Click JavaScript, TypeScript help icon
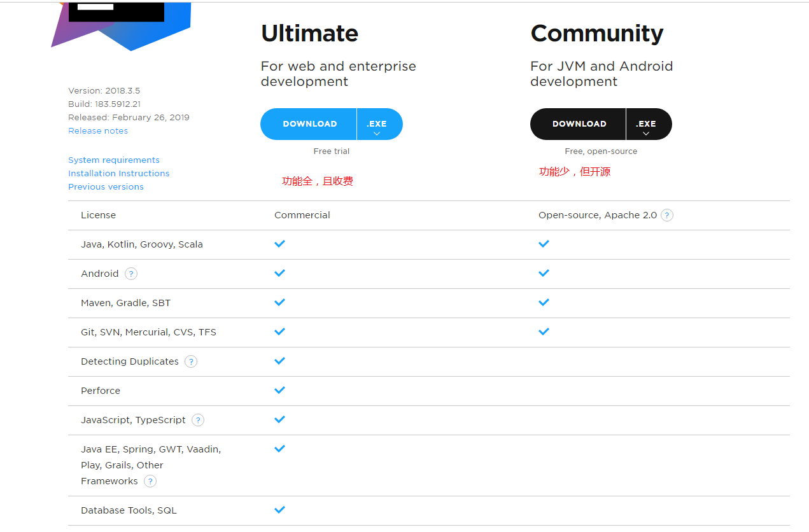The image size is (809, 532). pyautogui.click(x=198, y=420)
